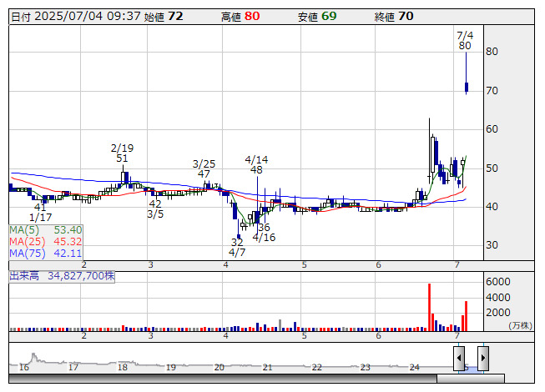Click the left range handle arrow
Screen dimensions: 545x392
[460, 359]
